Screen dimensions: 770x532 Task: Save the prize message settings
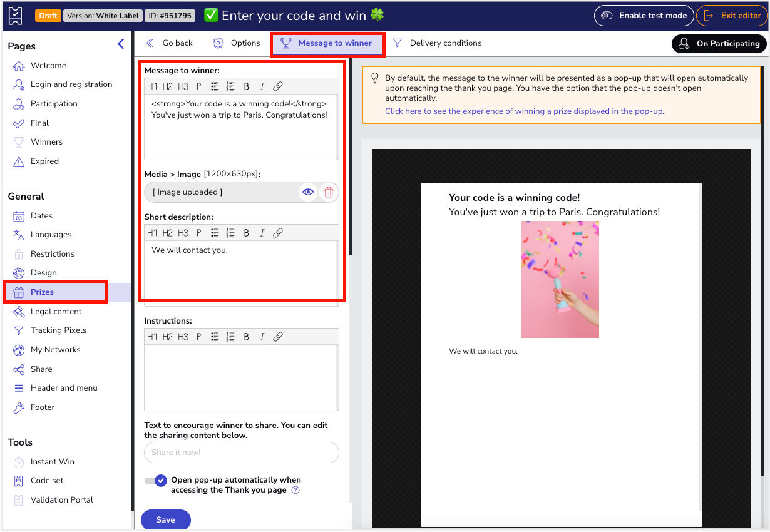click(165, 519)
